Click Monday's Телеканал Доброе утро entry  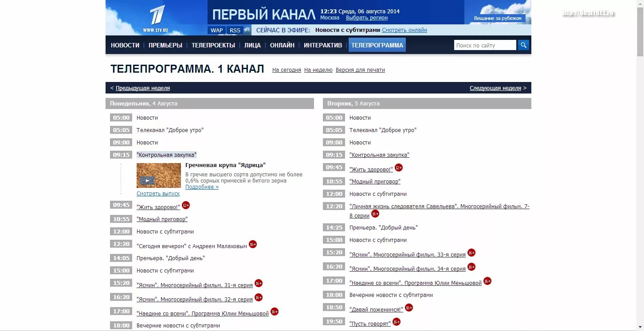coord(170,130)
